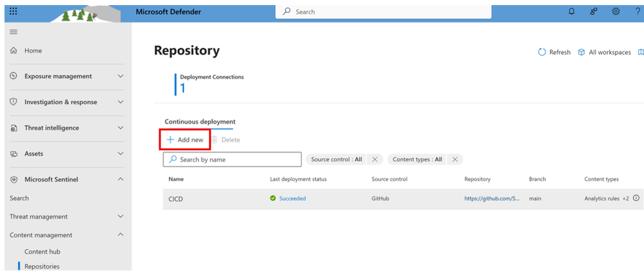644x273 pixels.
Task: Open Threat management section label
Action: click(x=39, y=216)
